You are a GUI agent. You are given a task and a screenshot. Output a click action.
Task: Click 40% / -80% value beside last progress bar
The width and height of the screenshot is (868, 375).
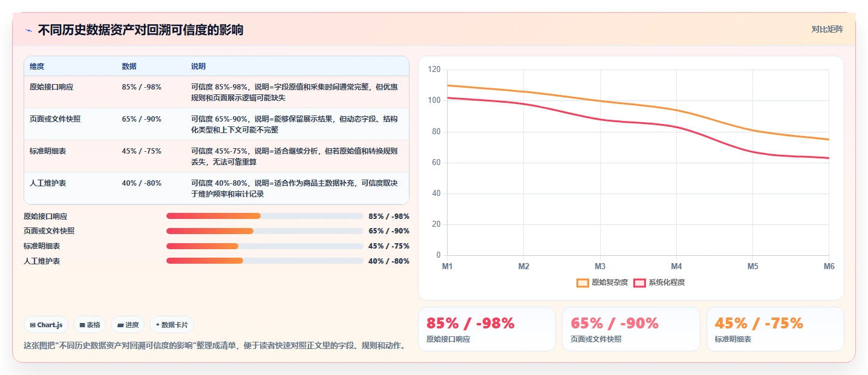pyautogui.click(x=389, y=261)
